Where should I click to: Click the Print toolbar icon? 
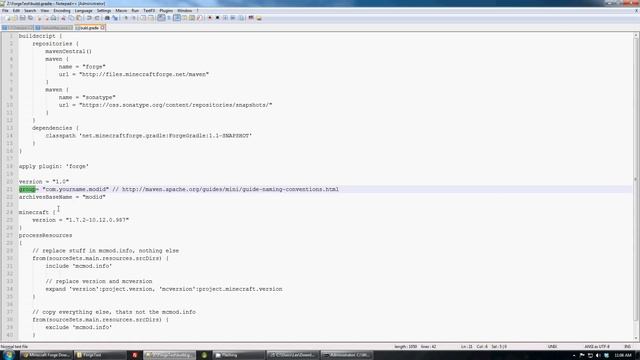[x=53, y=18]
